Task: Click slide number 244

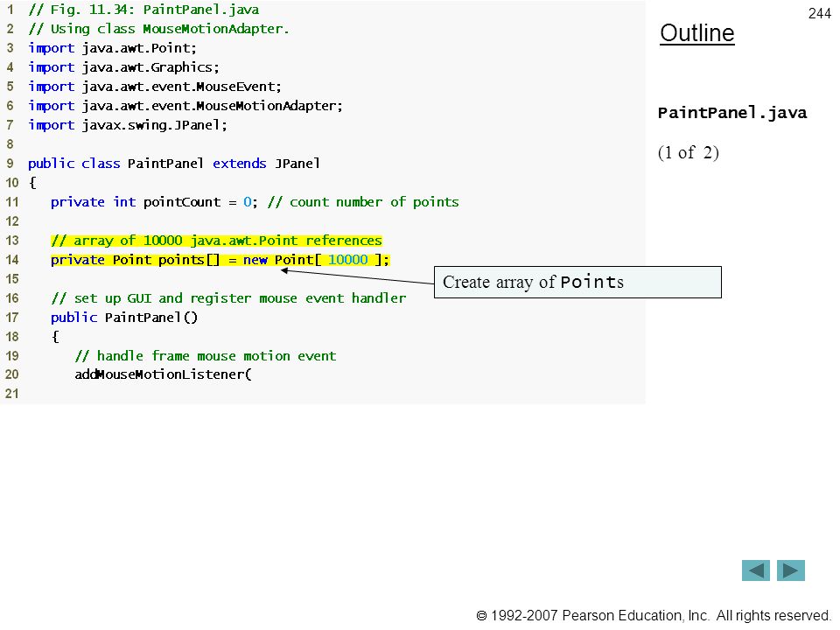Action: coord(819,13)
